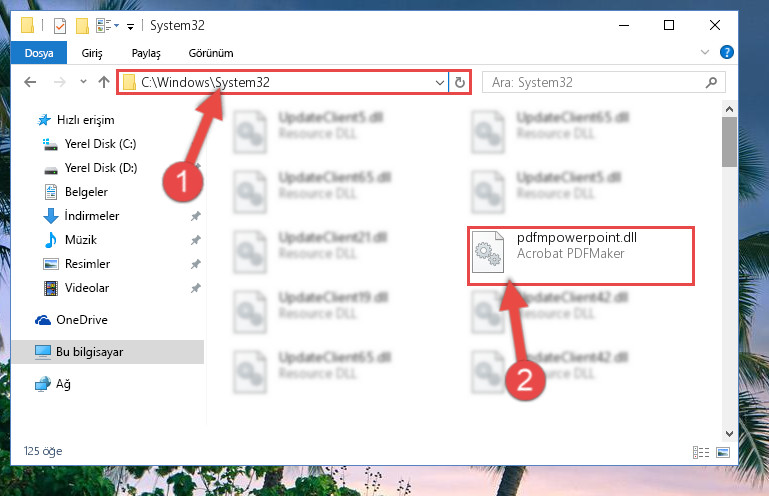Switch to details view button
769x496 pixels.
click(701, 452)
